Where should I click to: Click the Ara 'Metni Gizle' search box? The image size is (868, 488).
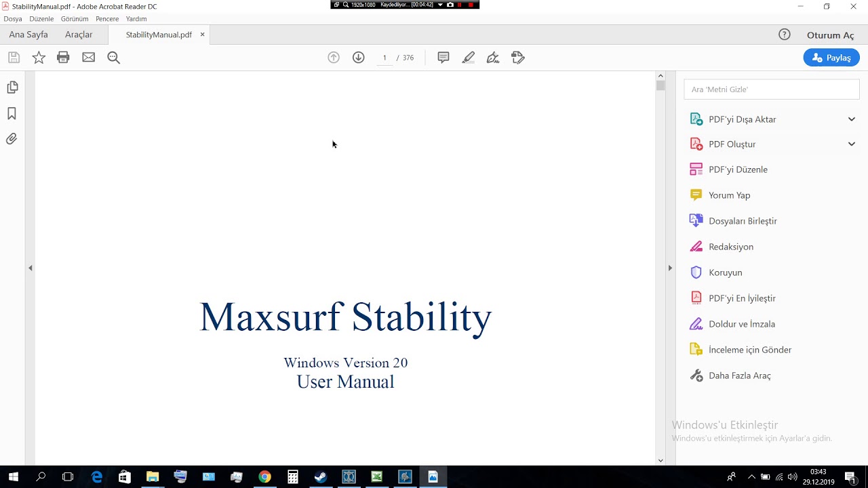pos(772,89)
